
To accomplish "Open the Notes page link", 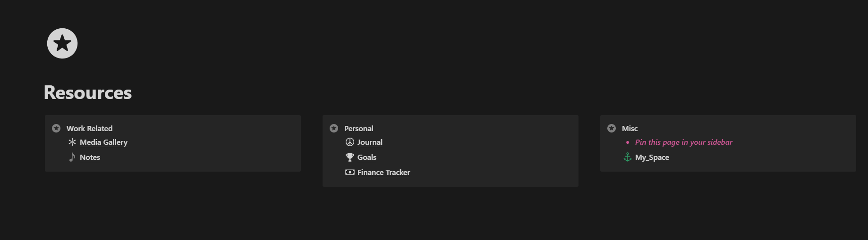I will point(90,157).
